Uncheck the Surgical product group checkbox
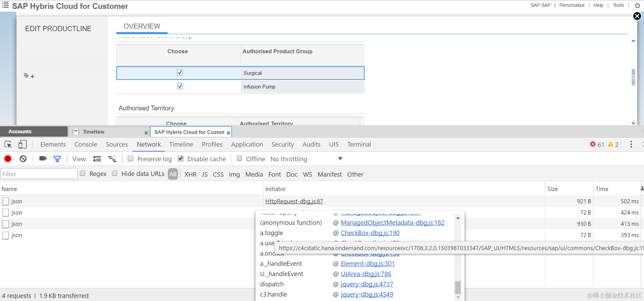Viewport: 644px width, 301px height. pos(180,72)
